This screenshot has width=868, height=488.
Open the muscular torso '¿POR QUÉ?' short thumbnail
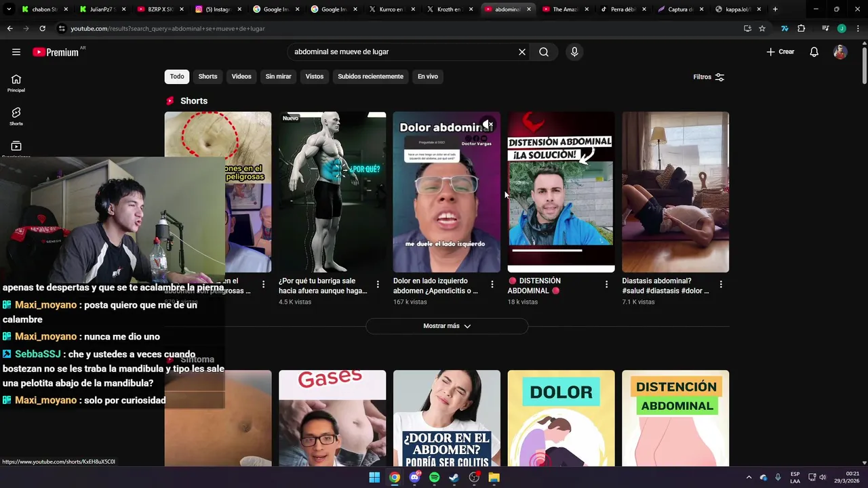pos(332,192)
